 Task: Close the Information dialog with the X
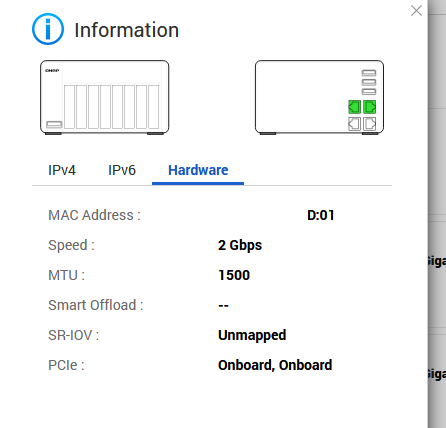(416, 11)
